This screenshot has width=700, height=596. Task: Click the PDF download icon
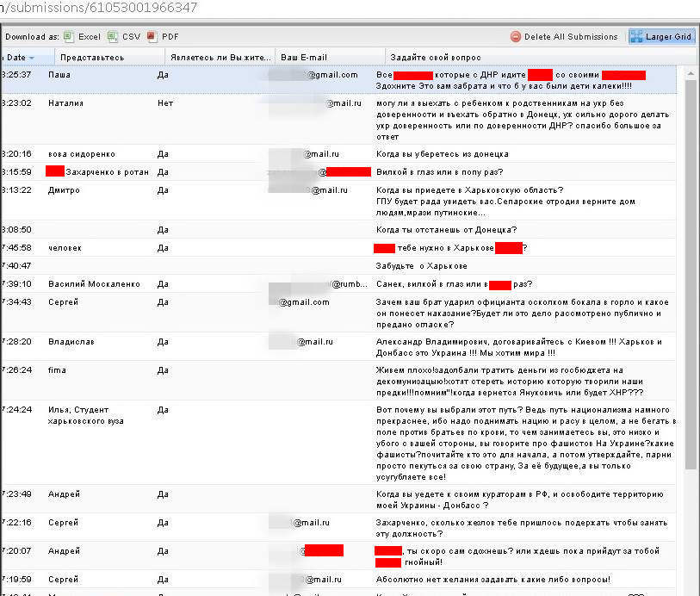152,37
